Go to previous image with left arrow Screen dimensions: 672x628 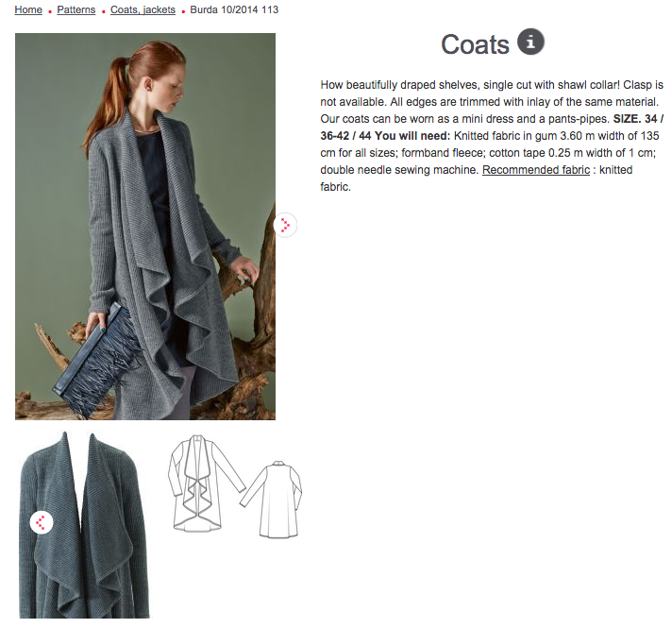(42, 522)
